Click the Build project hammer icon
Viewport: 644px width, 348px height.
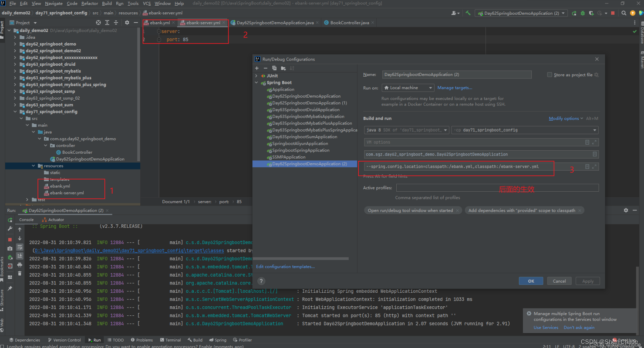pos(468,13)
